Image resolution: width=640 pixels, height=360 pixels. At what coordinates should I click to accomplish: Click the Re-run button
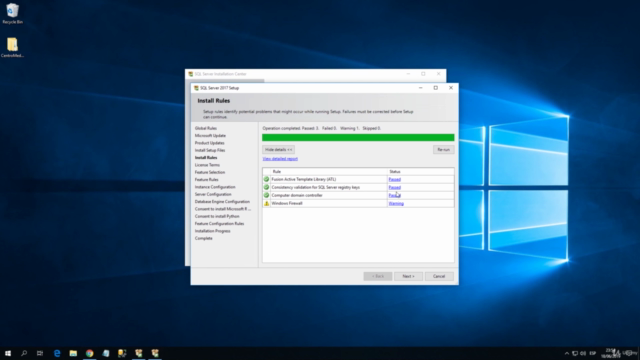[443, 149]
